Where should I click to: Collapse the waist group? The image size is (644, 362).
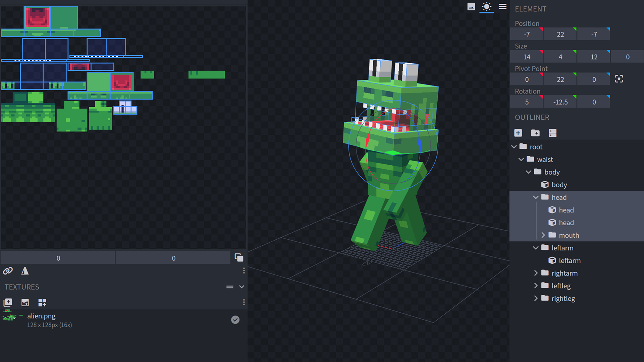tap(521, 160)
